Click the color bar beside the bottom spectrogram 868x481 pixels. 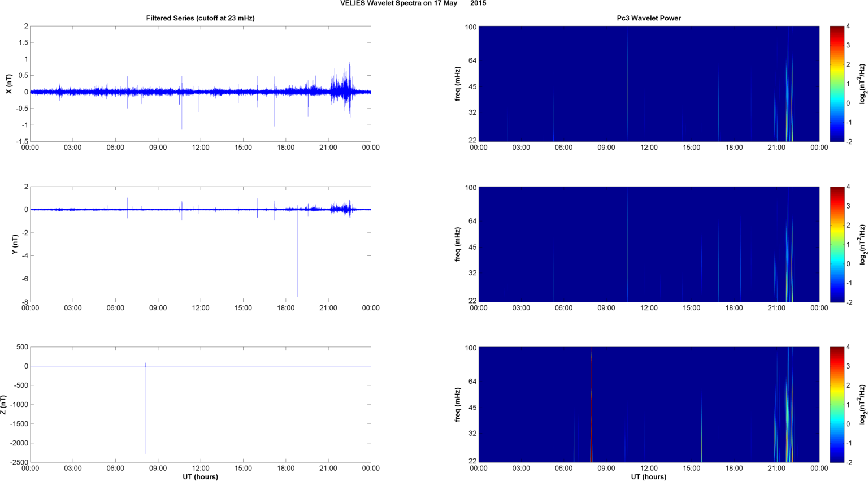(837, 405)
